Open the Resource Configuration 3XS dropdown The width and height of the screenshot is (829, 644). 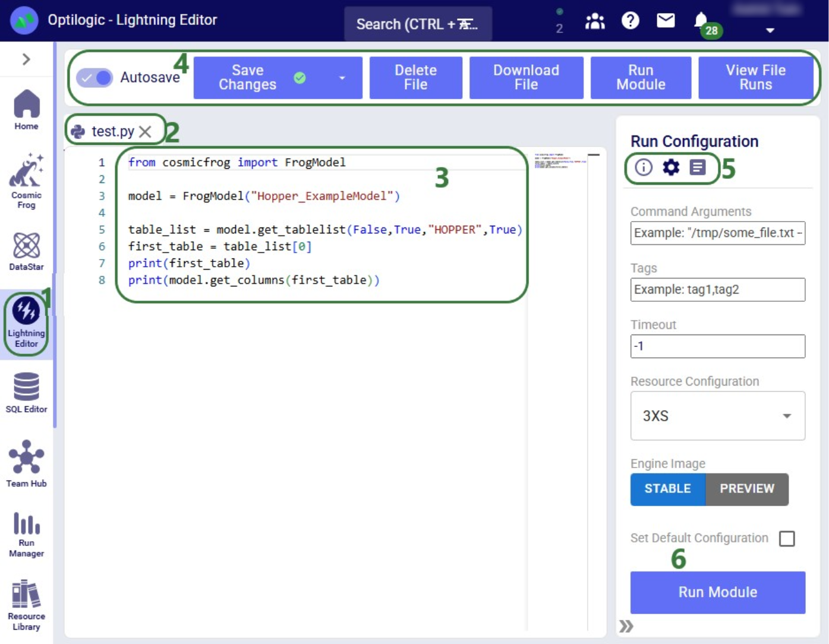tap(718, 416)
